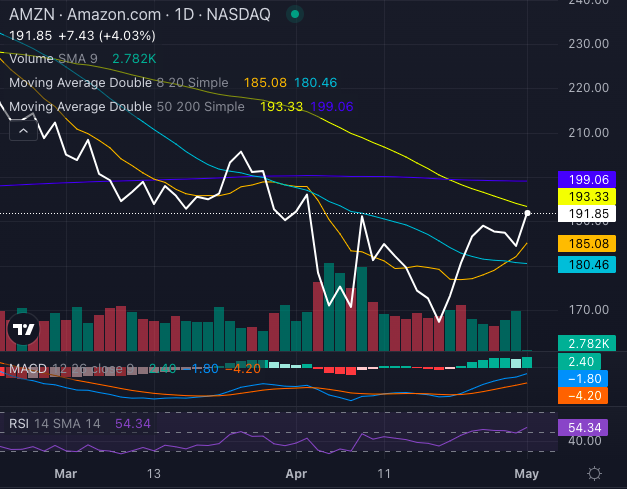Image resolution: width=627 pixels, height=489 pixels.
Task: Click the TradingView logo icon
Action: pyautogui.click(x=24, y=329)
